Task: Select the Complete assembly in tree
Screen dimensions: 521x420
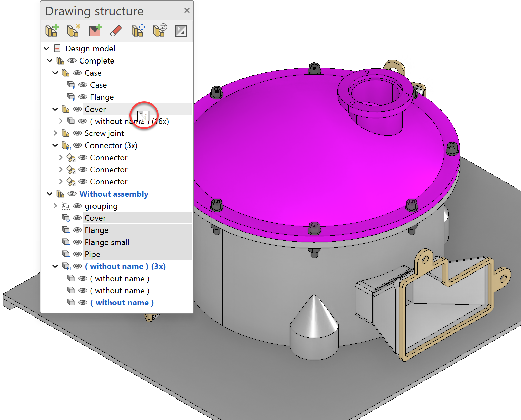Action: 97,61
